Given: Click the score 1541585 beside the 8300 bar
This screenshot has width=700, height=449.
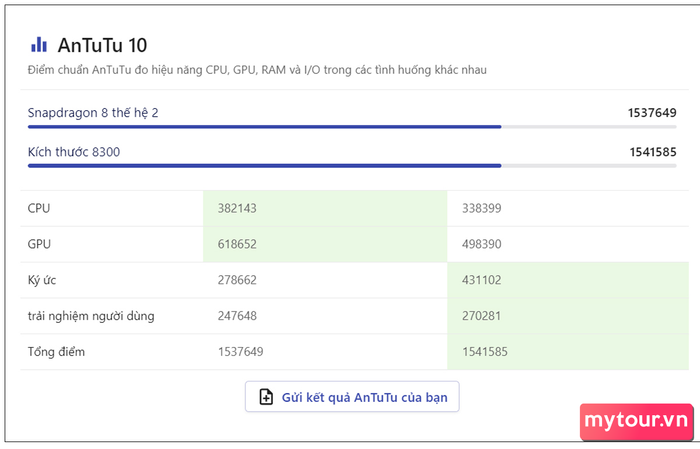Looking at the screenshot, I should [653, 152].
